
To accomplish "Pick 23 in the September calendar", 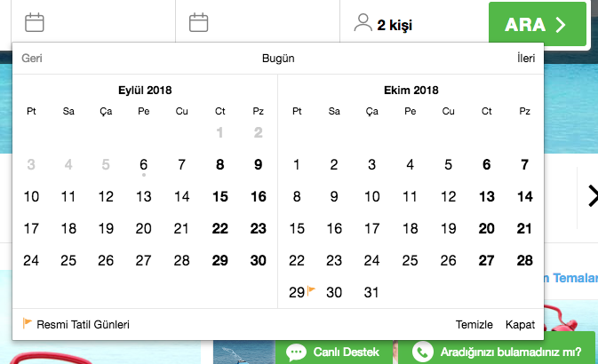I will 259,229.
